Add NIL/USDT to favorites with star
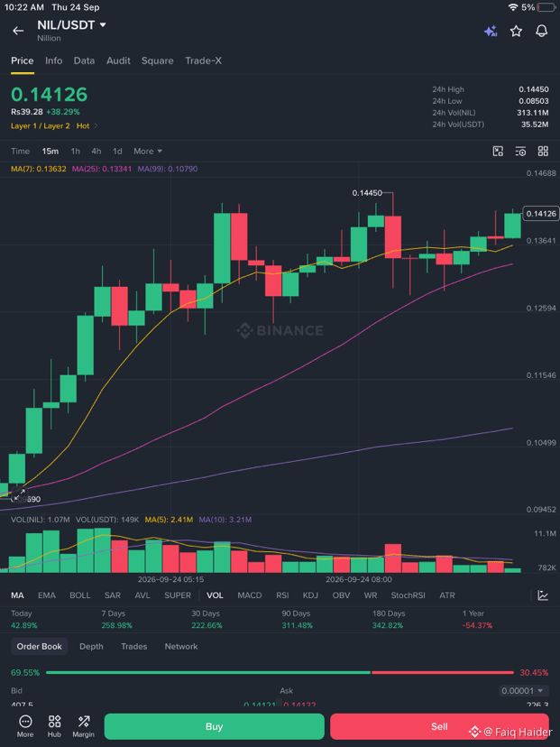Viewport: 560px width, 747px height. (x=516, y=32)
